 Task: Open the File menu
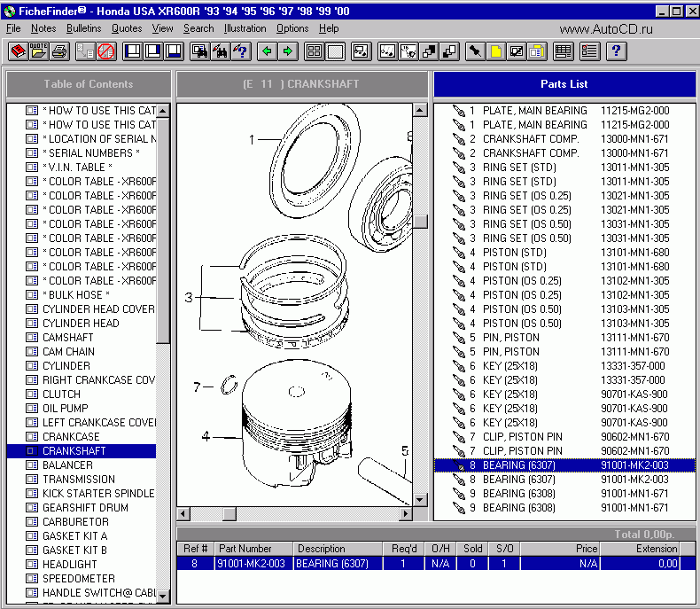click(13, 28)
